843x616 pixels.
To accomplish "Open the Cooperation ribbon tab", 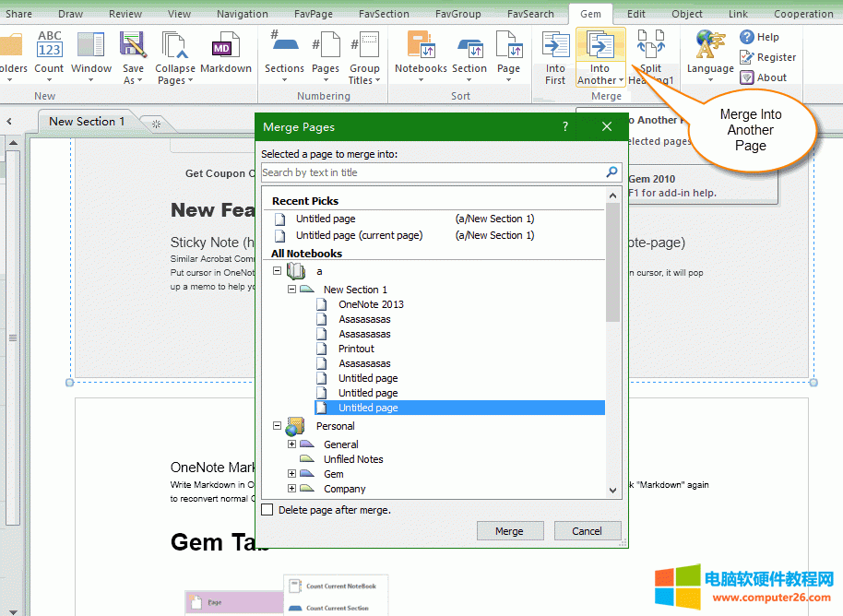I will 802,14.
